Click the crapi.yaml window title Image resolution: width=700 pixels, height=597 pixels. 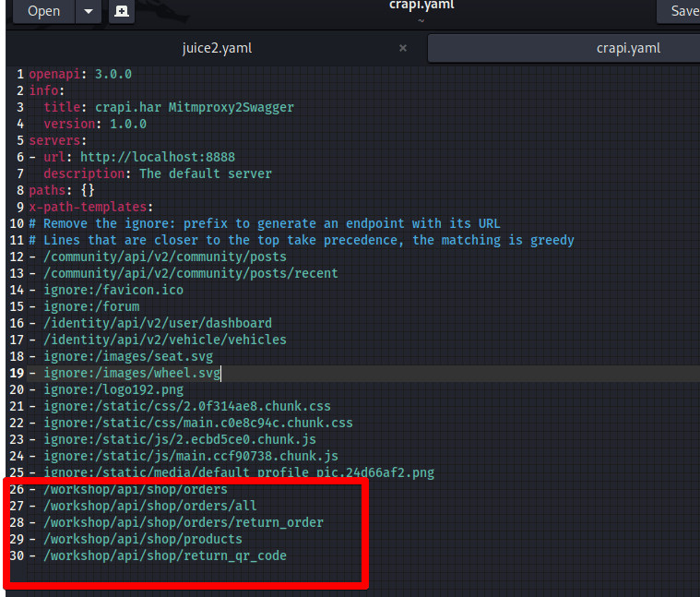(421, 5)
